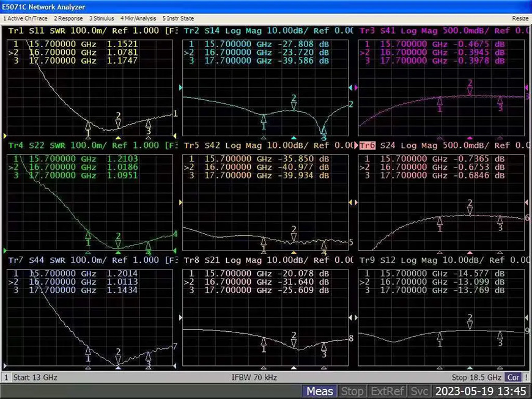Click the Svc status indicator
The height and width of the screenshot is (399, 532).
pyautogui.click(x=419, y=391)
